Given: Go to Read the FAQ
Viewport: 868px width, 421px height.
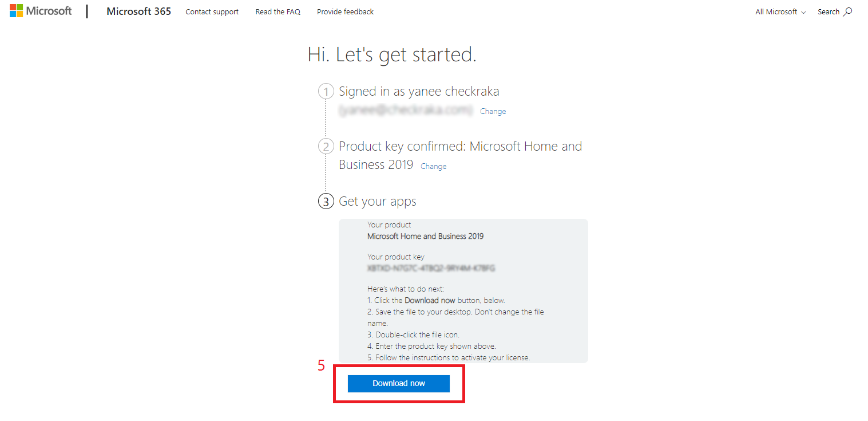Looking at the screenshot, I should pyautogui.click(x=278, y=11).
